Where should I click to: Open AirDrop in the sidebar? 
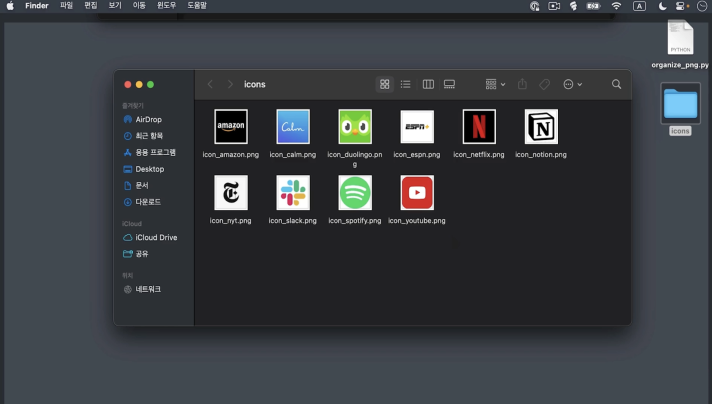point(148,119)
